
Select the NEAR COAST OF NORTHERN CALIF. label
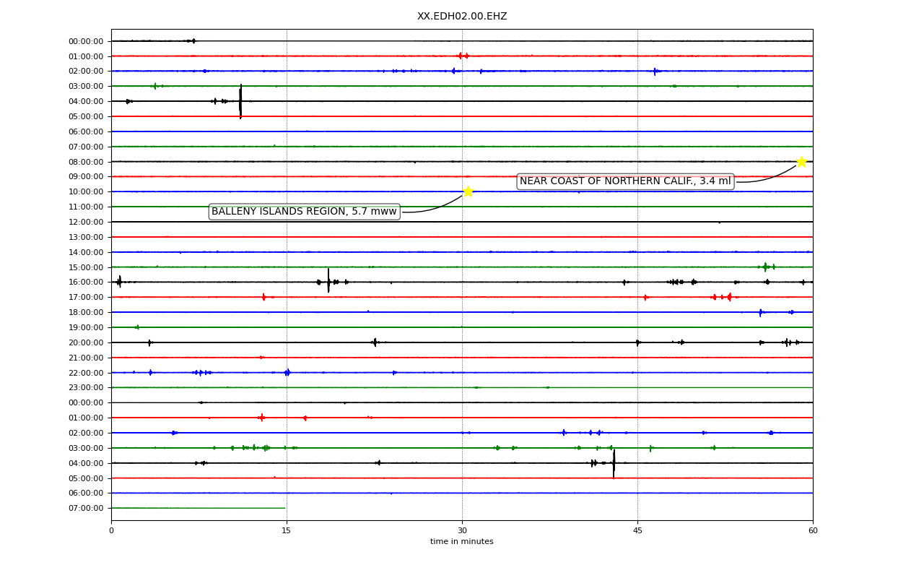(x=625, y=181)
